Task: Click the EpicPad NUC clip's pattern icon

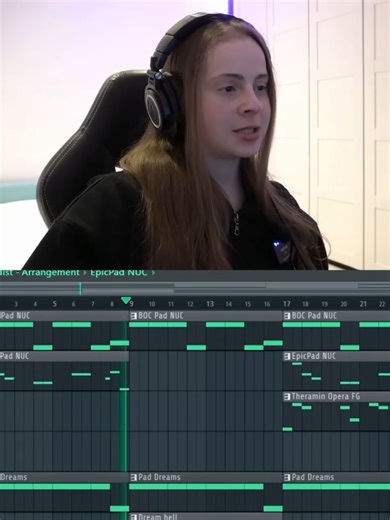Action: (x=287, y=356)
